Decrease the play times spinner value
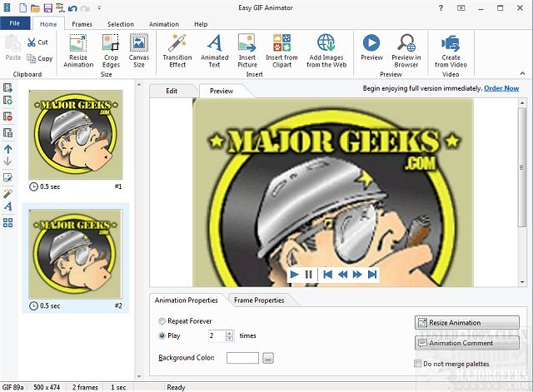The width and height of the screenshot is (533, 392). [x=230, y=339]
